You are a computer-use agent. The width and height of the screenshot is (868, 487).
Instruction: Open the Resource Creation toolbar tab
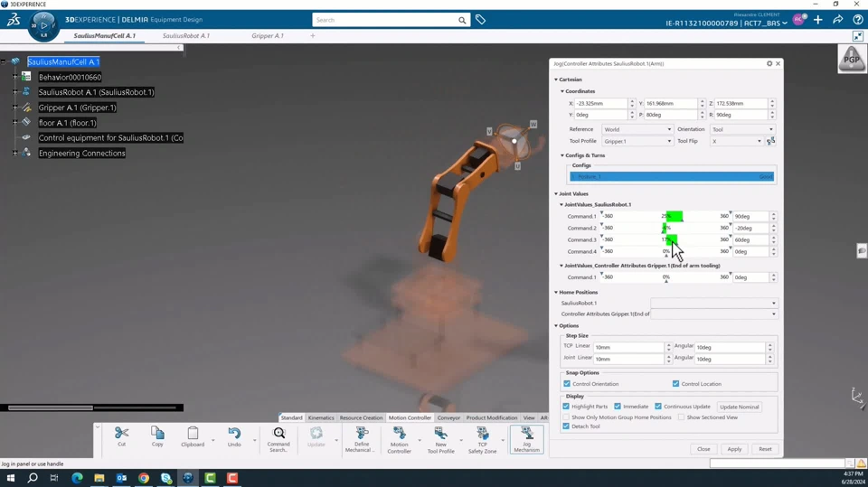tap(361, 417)
